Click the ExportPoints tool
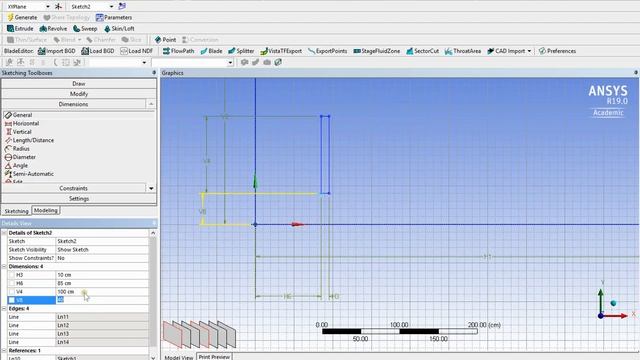640x360 pixels. pyautogui.click(x=327, y=51)
